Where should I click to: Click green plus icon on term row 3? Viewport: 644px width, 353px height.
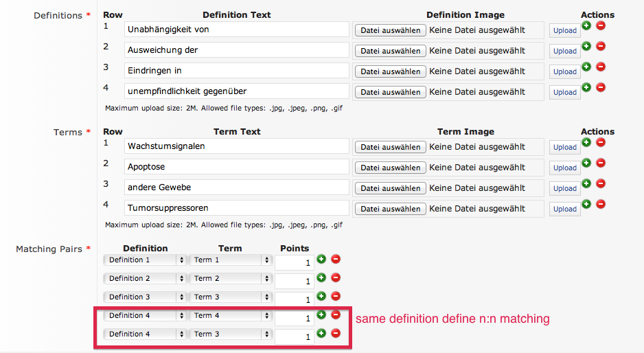tap(586, 183)
